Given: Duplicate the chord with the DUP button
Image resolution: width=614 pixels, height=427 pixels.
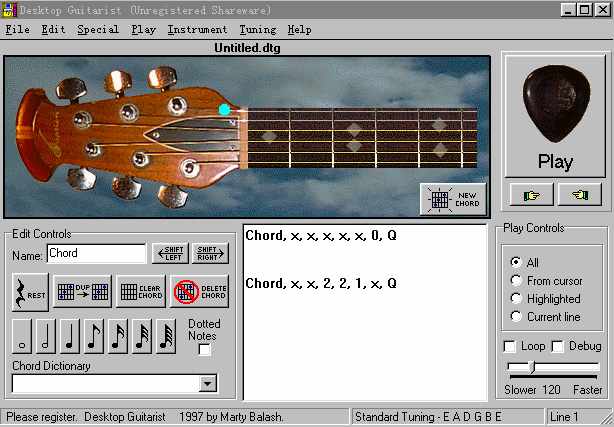Looking at the screenshot, I should tap(83, 291).
